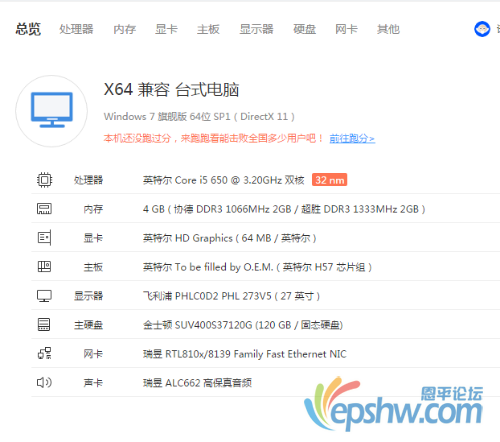Click the motherboard icon
Image resolution: width=500 pixels, height=442 pixels.
[x=44, y=267]
